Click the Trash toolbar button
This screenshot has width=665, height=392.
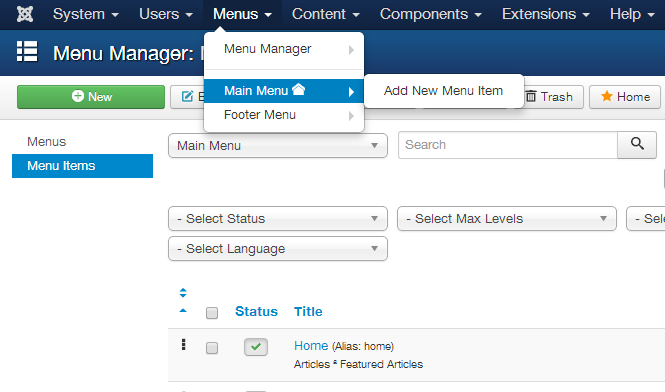coord(550,97)
